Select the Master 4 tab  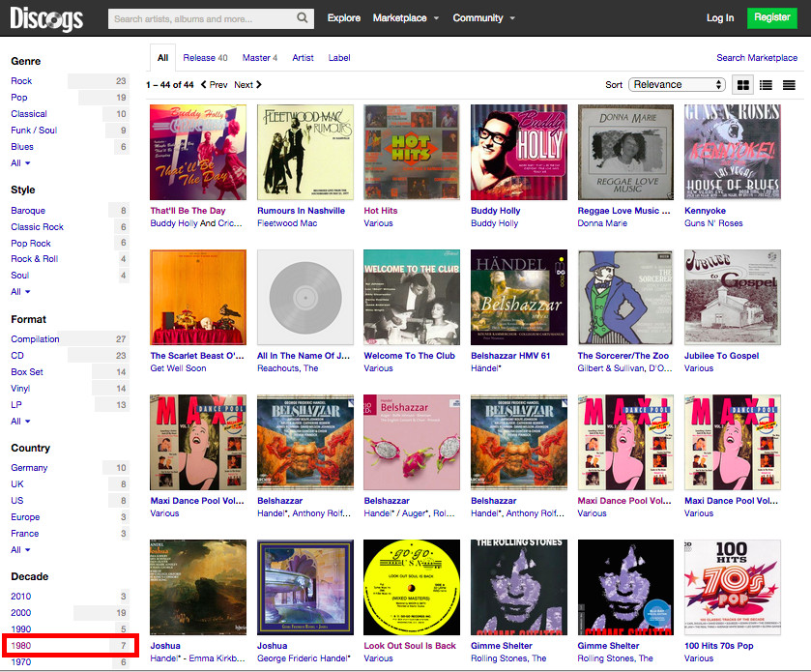[x=260, y=58]
